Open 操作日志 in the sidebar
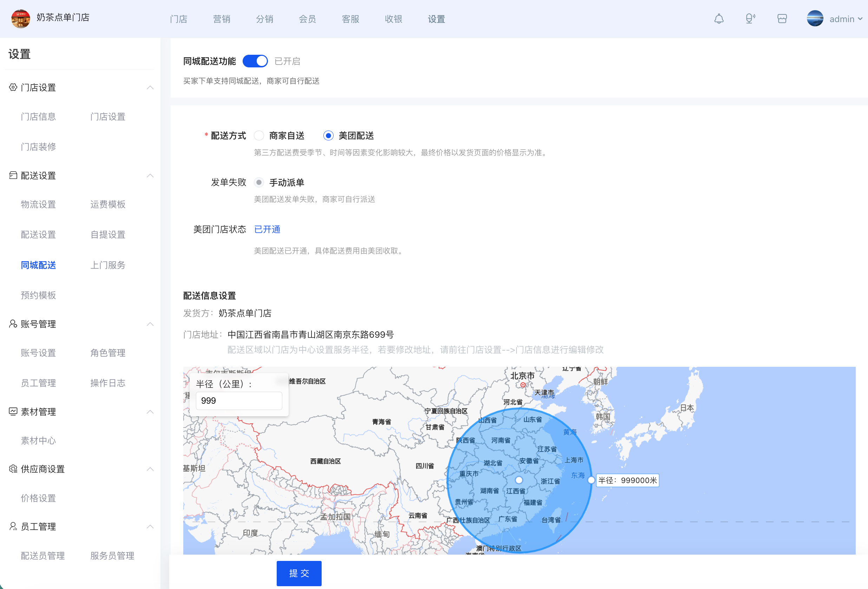868x589 pixels. pyautogui.click(x=107, y=383)
